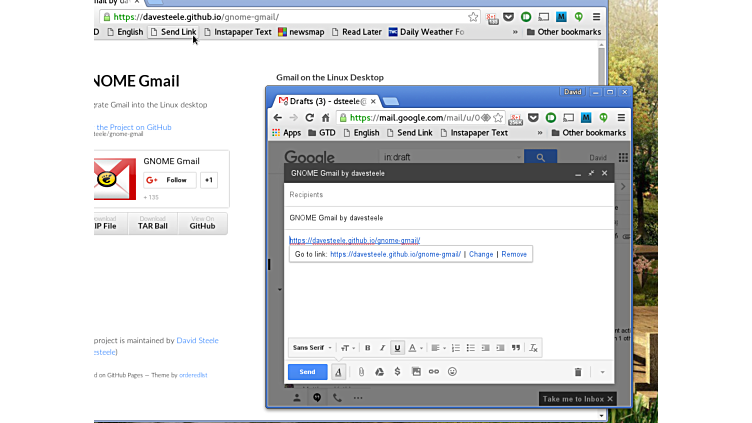Screen dimensions: 752x423
Task: Expand the more options arrow beside trash
Action: pos(602,372)
